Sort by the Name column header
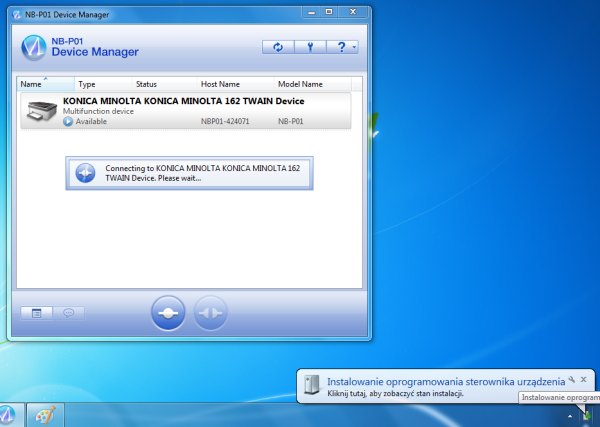Viewport: 600px width, 427px height. point(46,84)
